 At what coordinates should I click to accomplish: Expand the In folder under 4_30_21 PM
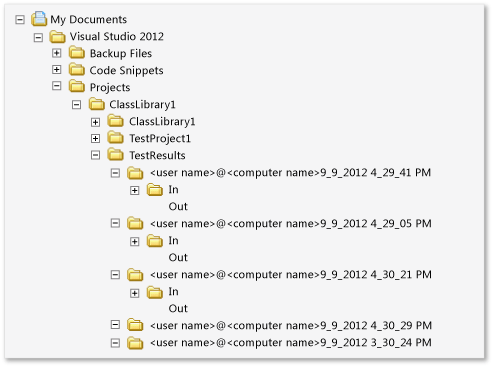pyautogui.click(x=134, y=293)
